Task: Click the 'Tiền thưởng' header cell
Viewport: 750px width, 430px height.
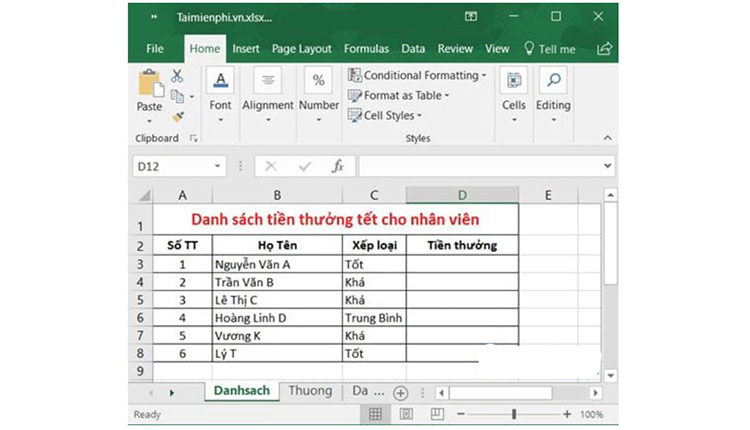Action: [462, 245]
